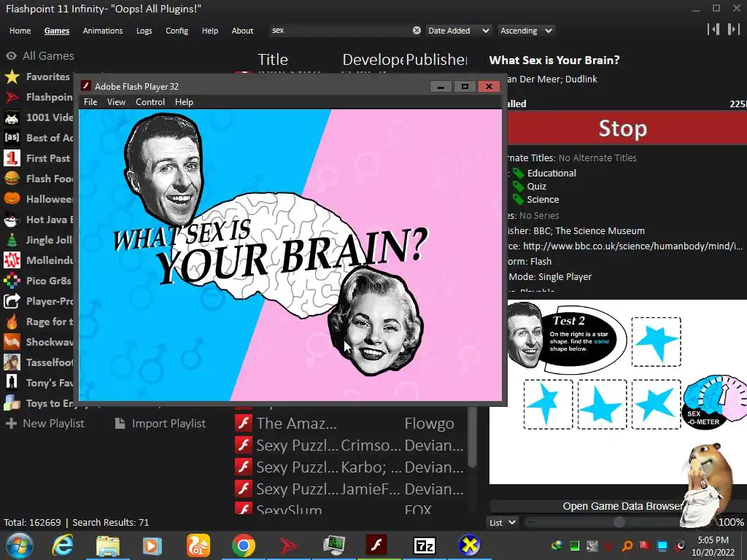Click the taskbar clock showing 5:05 PM
Screen dimensions: 747x560
[x=713, y=546]
